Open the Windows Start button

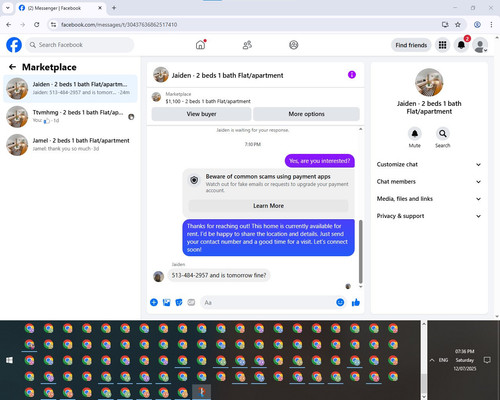9,360
